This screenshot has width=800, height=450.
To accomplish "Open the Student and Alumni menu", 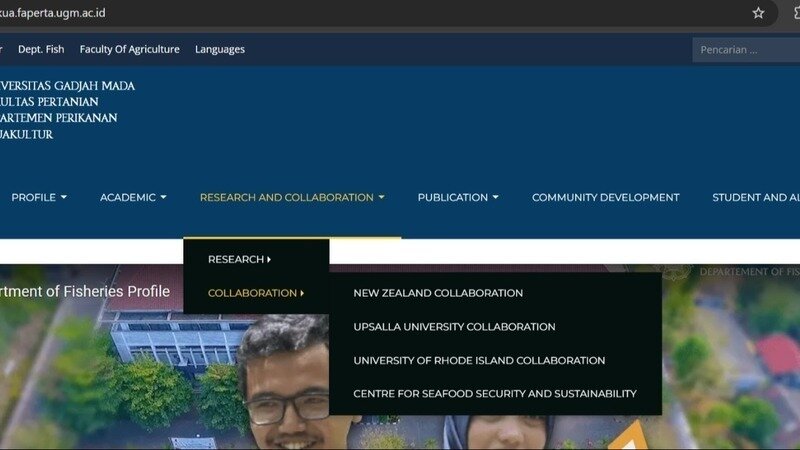I will (755, 197).
